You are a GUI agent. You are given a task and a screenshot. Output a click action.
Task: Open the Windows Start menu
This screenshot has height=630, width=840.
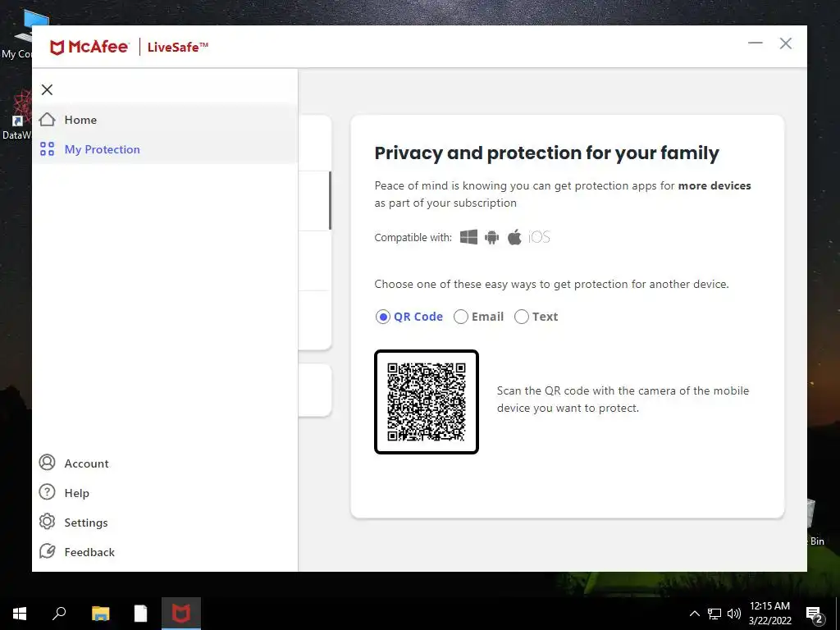coord(20,614)
